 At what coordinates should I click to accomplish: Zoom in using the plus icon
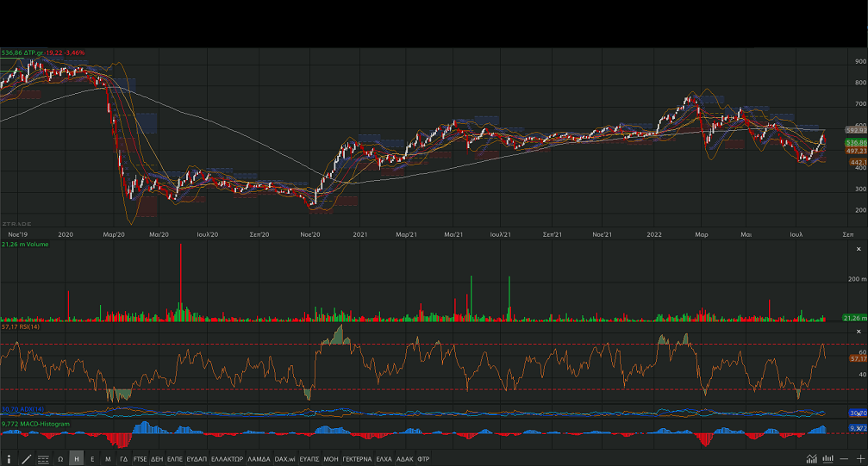click(x=859, y=459)
